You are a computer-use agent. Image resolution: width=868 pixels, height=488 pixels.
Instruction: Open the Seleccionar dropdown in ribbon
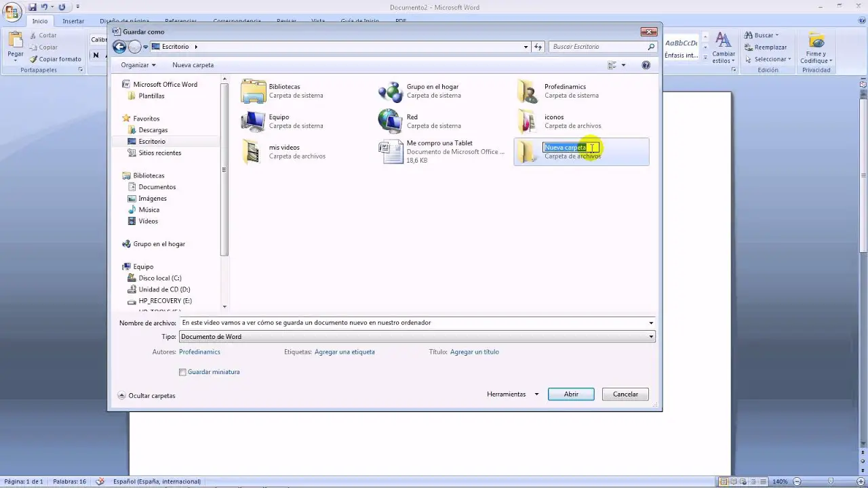pyautogui.click(x=768, y=59)
